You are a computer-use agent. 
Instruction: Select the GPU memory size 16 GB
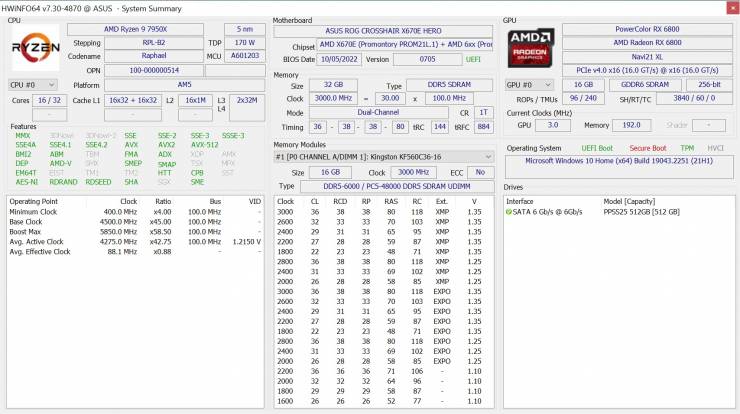583,85
